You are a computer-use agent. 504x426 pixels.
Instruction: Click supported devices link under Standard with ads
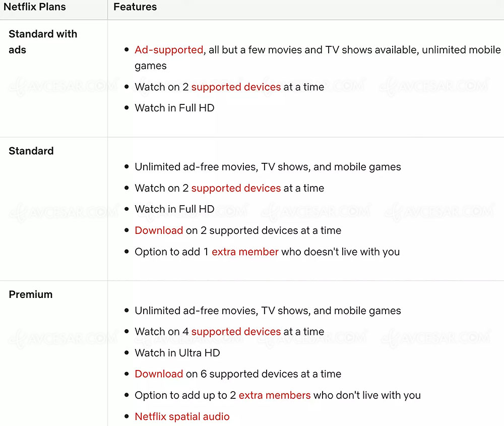coord(236,87)
